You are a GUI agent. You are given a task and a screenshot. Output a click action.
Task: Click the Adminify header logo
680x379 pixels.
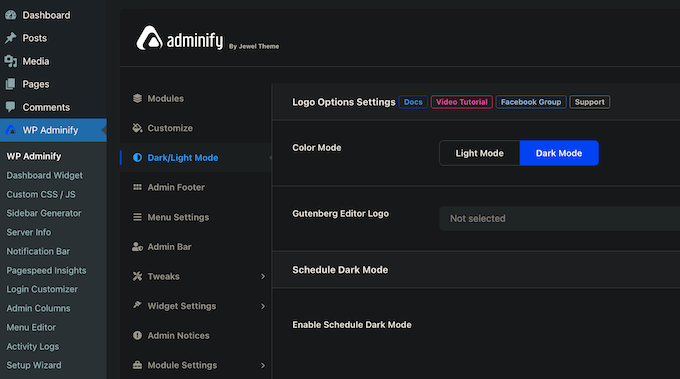pos(180,38)
